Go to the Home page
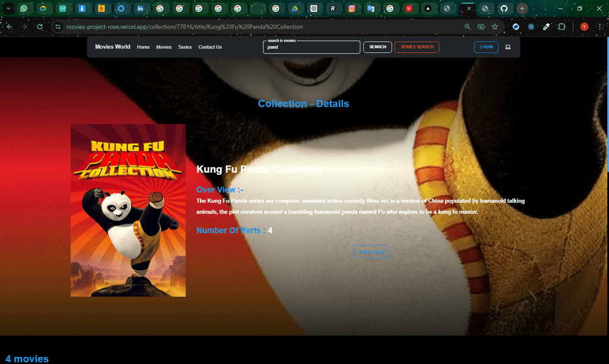609x364 pixels. tap(143, 47)
